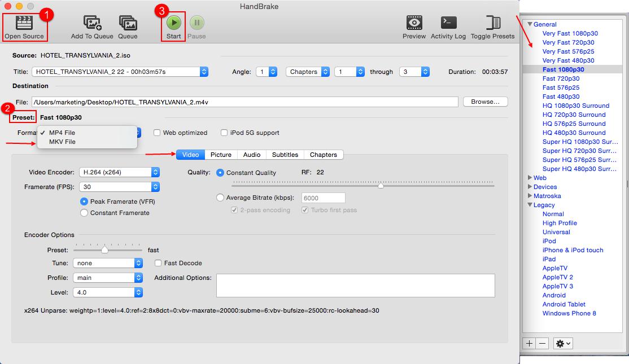629x364 pixels.
Task: Switch to the Chapters tab
Action: pos(324,155)
